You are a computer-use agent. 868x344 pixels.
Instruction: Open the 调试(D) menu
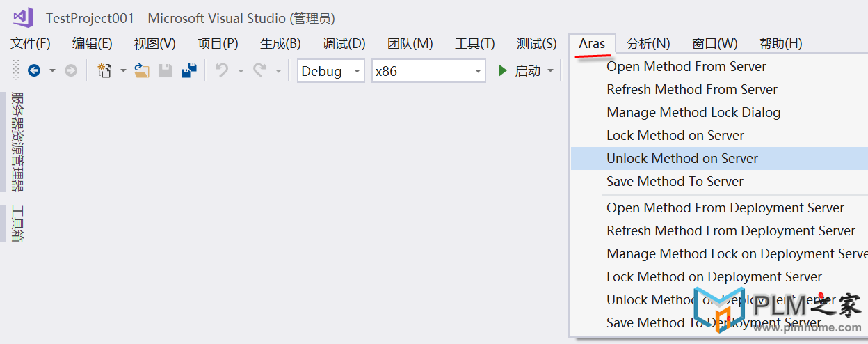344,44
